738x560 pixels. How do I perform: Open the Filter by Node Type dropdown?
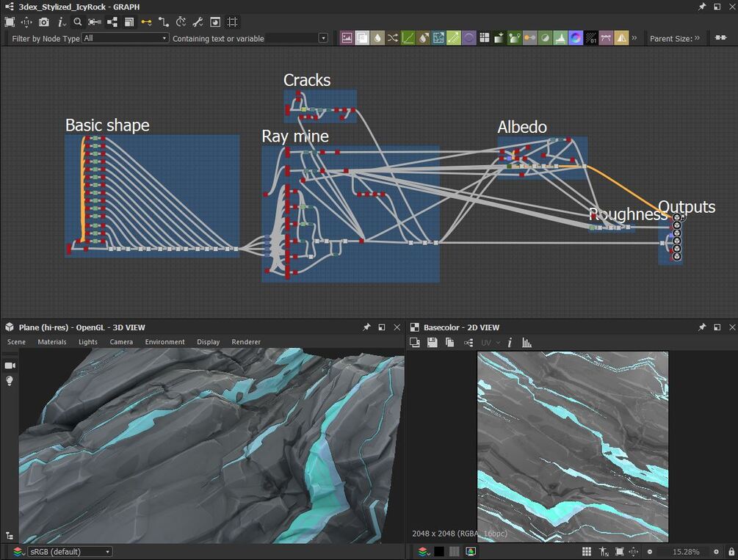click(125, 38)
